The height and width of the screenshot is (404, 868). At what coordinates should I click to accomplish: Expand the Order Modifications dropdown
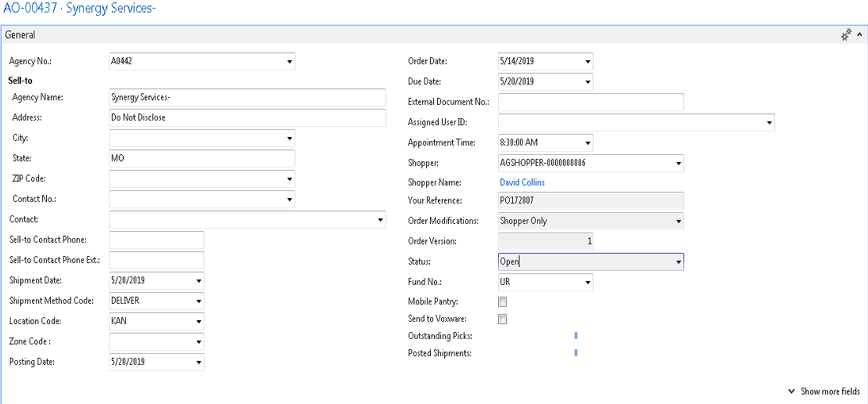point(678,221)
